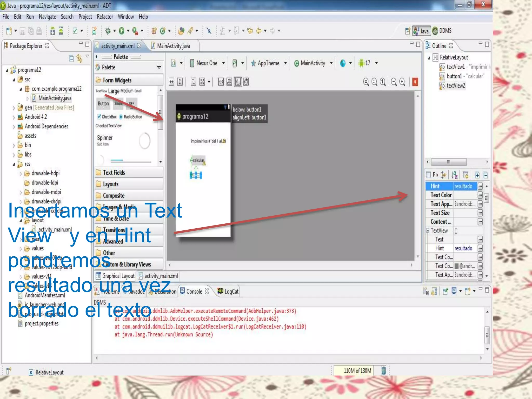This screenshot has width=532, height=399.
Task: Open the Palette dropdown arrow
Action: 159,68
